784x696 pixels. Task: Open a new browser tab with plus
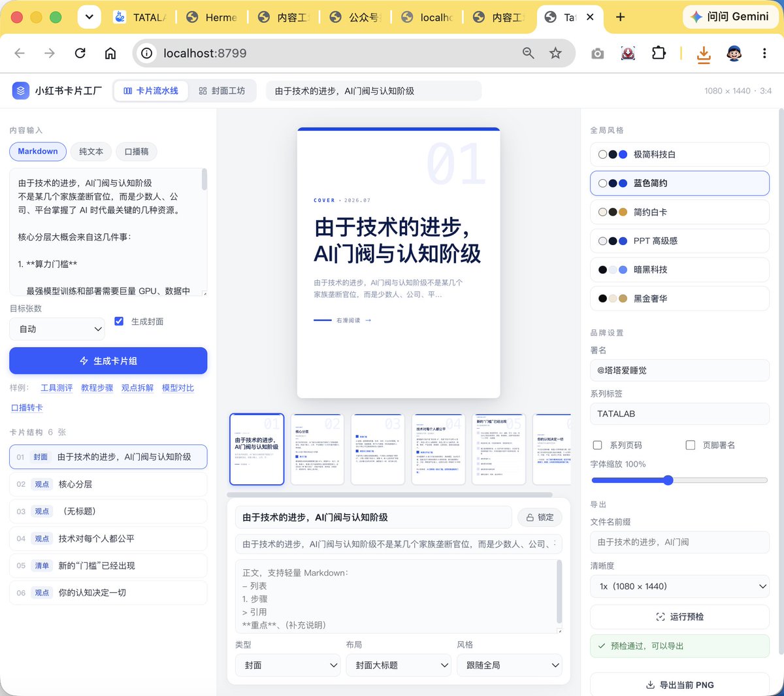[620, 17]
